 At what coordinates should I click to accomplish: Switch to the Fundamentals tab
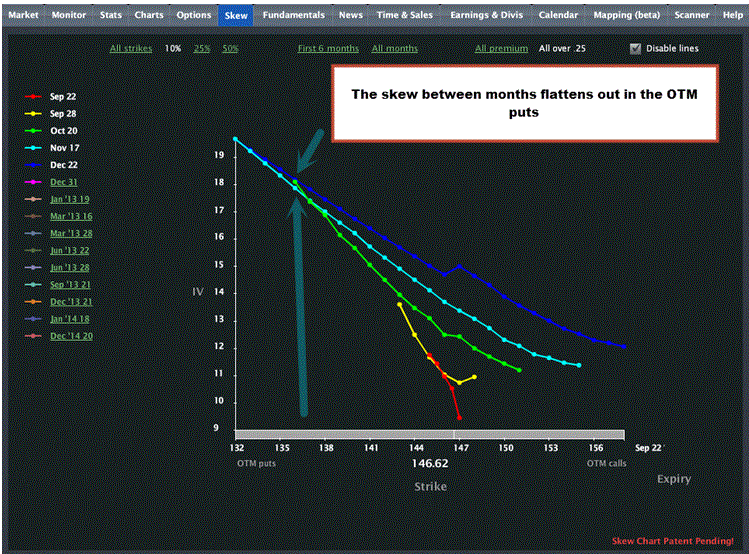click(x=294, y=15)
